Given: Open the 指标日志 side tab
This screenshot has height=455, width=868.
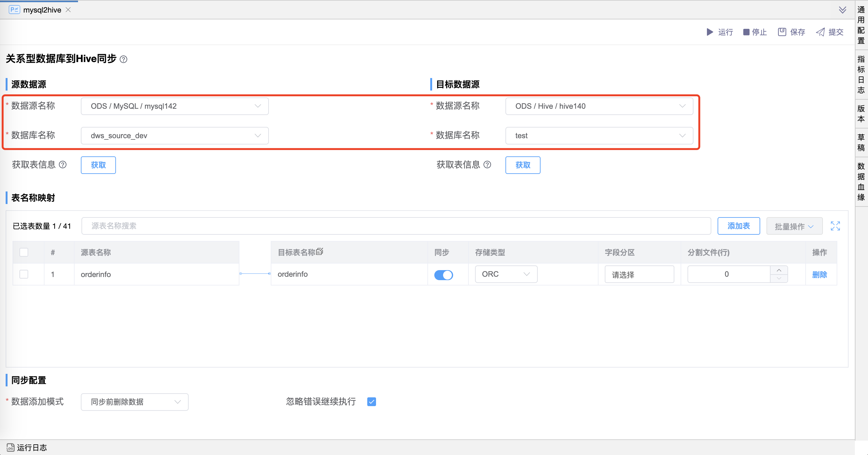Looking at the screenshot, I should point(861,75).
